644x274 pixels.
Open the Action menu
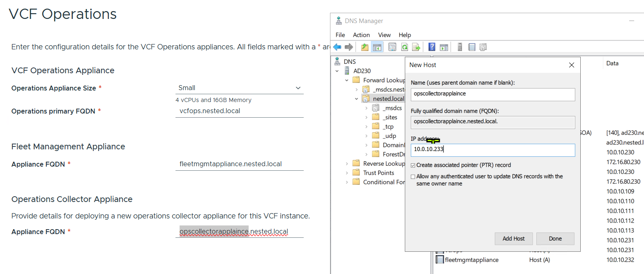361,35
